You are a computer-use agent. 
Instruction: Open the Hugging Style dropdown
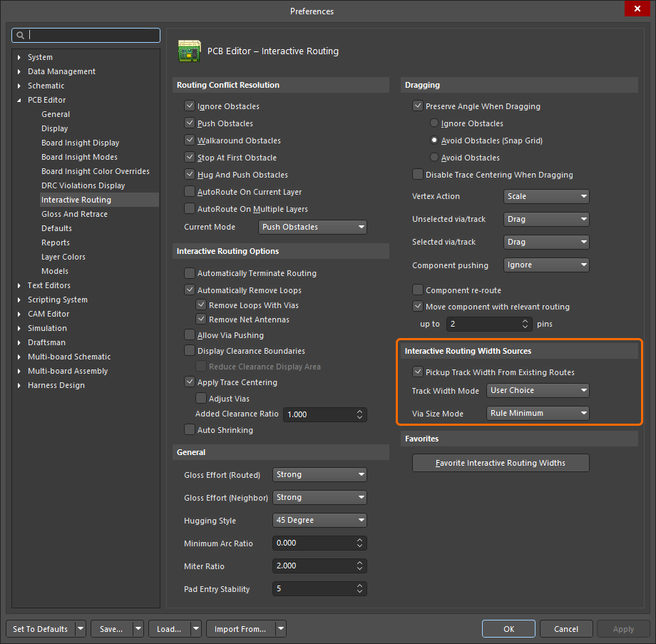[319, 520]
